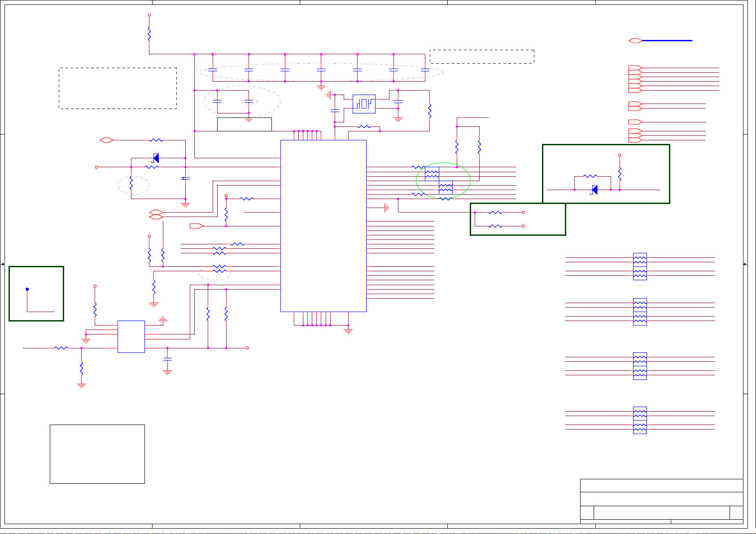Select the polarized capacitor near the left diode
This screenshot has height=534, width=756.
[x=185, y=178]
